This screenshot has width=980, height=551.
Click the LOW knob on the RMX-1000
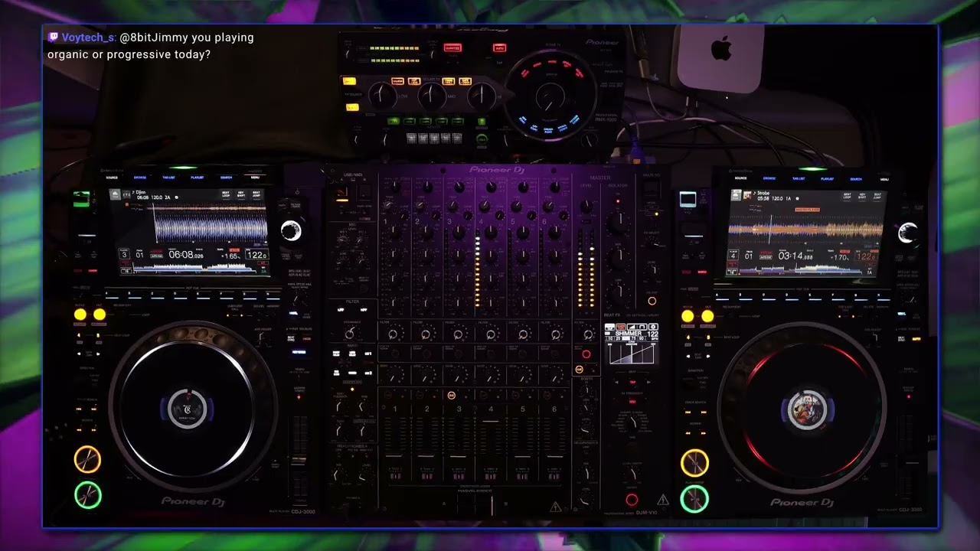click(x=381, y=96)
